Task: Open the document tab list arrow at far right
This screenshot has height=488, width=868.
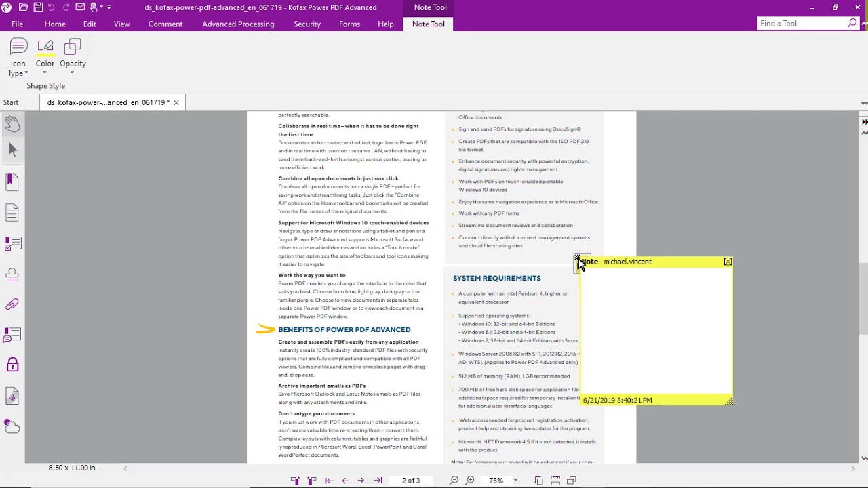Action: coord(863,103)
